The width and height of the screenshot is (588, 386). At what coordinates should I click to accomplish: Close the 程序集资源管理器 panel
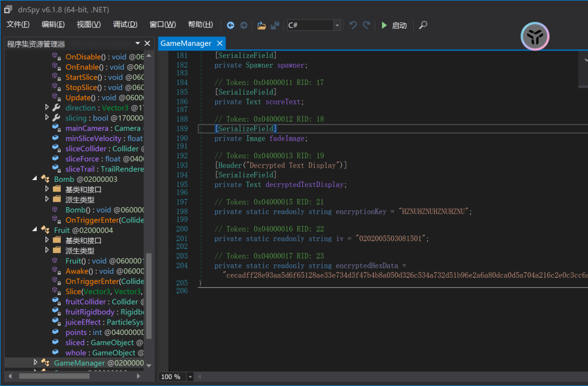pyautogui.click(x=148, y=44)
